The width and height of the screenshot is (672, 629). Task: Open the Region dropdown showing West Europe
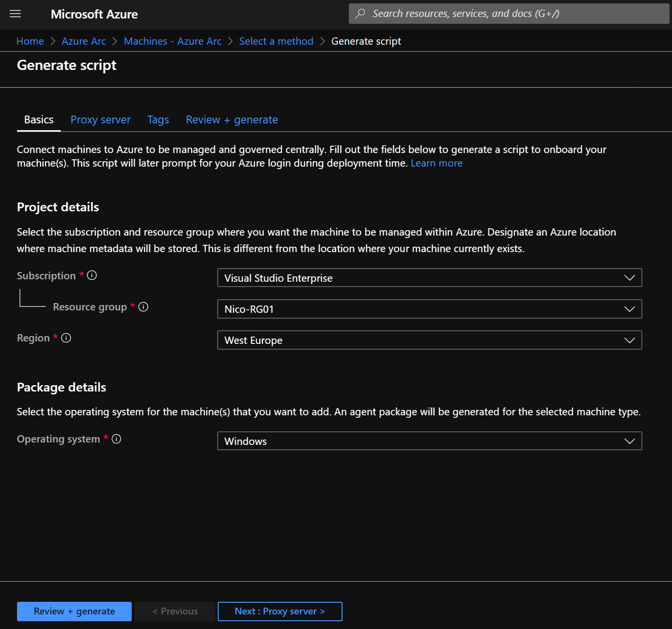tap(430, 340)
